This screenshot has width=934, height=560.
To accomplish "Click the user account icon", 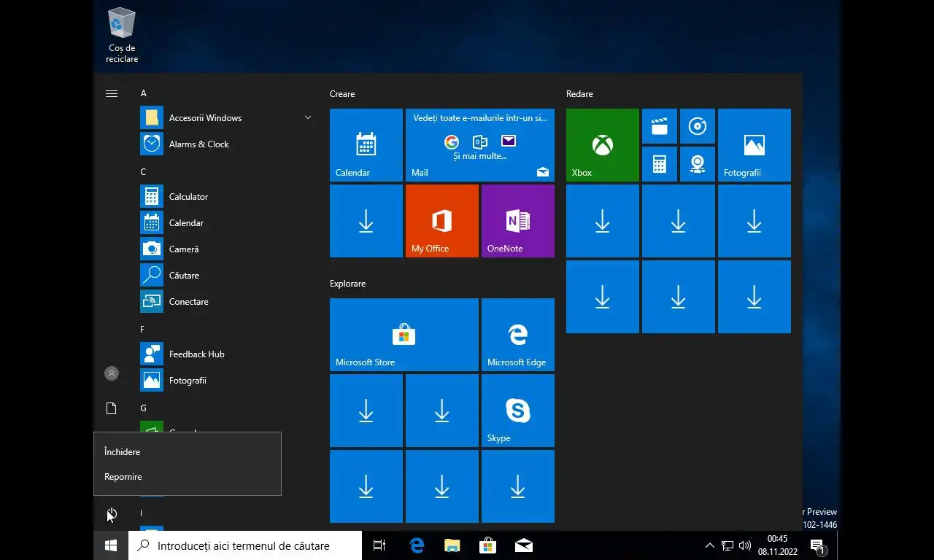I will [x=112, y=373].
